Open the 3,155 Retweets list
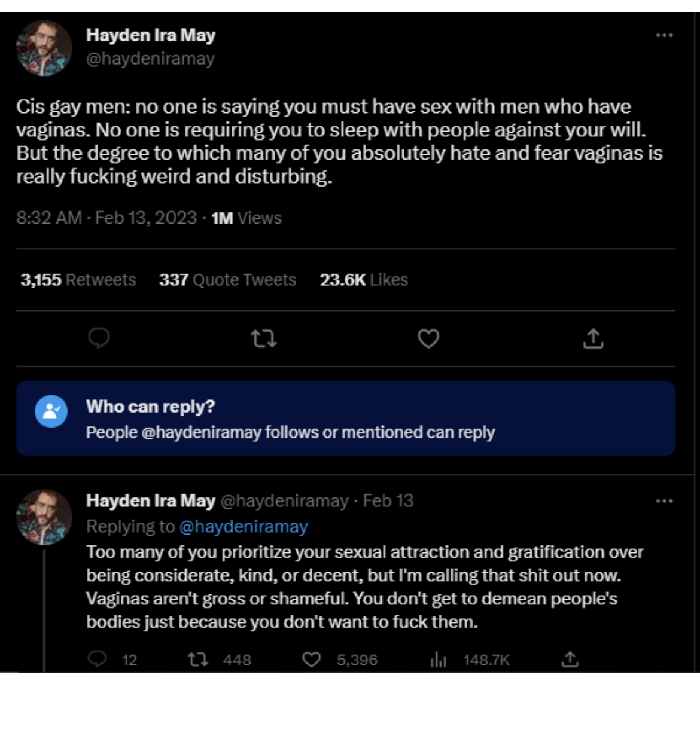This screenshot has height=748, width=700. pos(78,280)
